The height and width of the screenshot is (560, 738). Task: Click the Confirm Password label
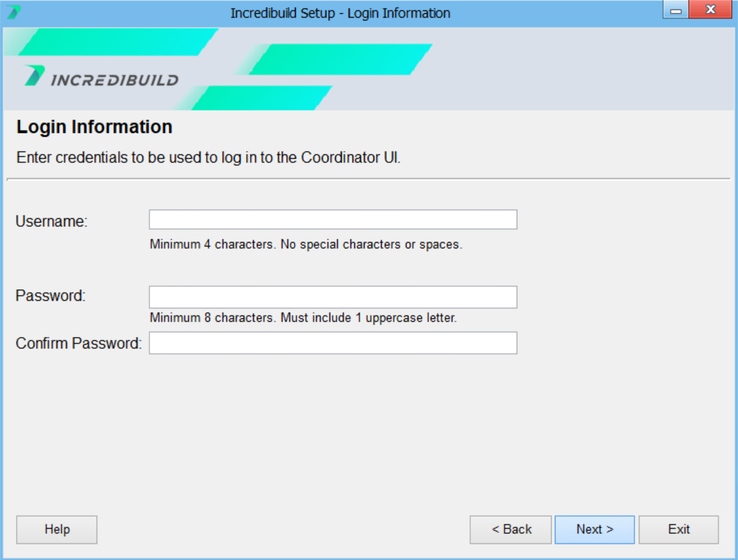click(x=78, y=343)
